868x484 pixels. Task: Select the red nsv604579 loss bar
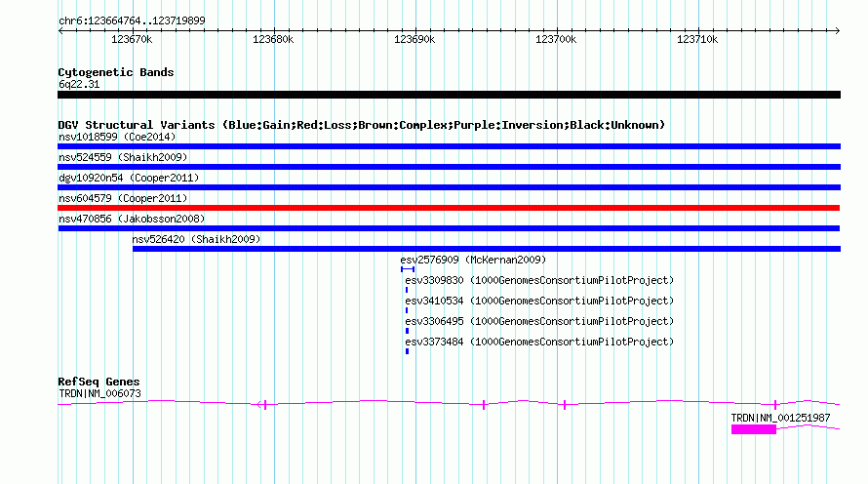pos(449,208)
